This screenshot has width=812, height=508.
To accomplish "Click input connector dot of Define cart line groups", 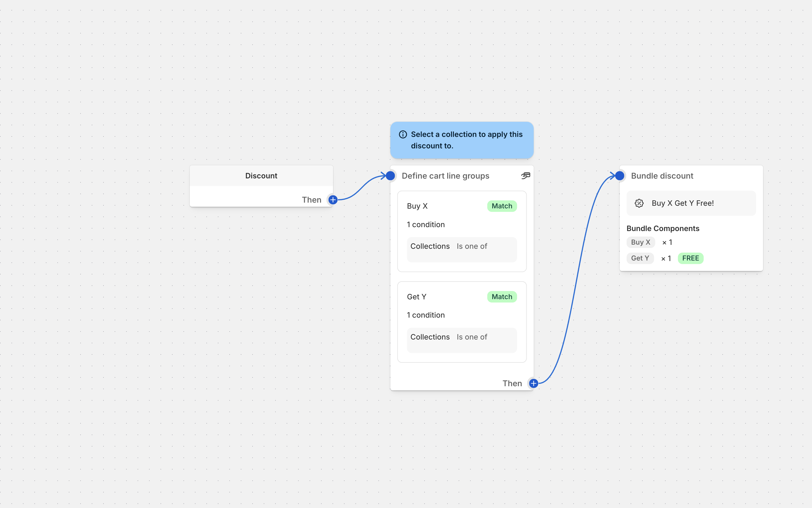I will point(390,176).
